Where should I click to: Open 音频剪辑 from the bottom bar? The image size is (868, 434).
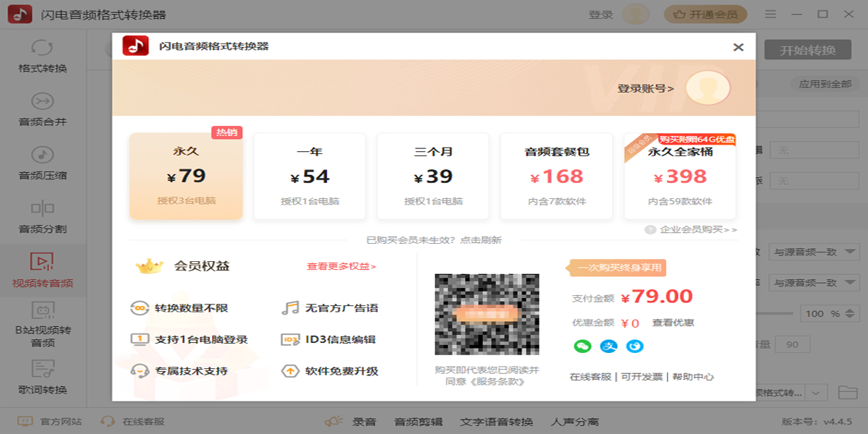(x=418, y=422)
